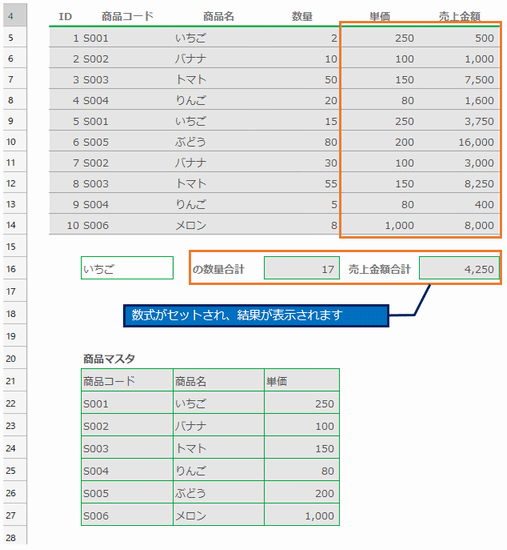Click 単価 header in 商品マスタ table
The image size is (507, 550).
(x=302, y=380)
